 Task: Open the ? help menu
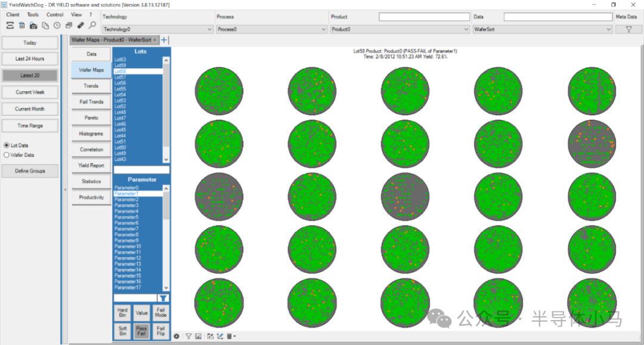click(91, 14)
